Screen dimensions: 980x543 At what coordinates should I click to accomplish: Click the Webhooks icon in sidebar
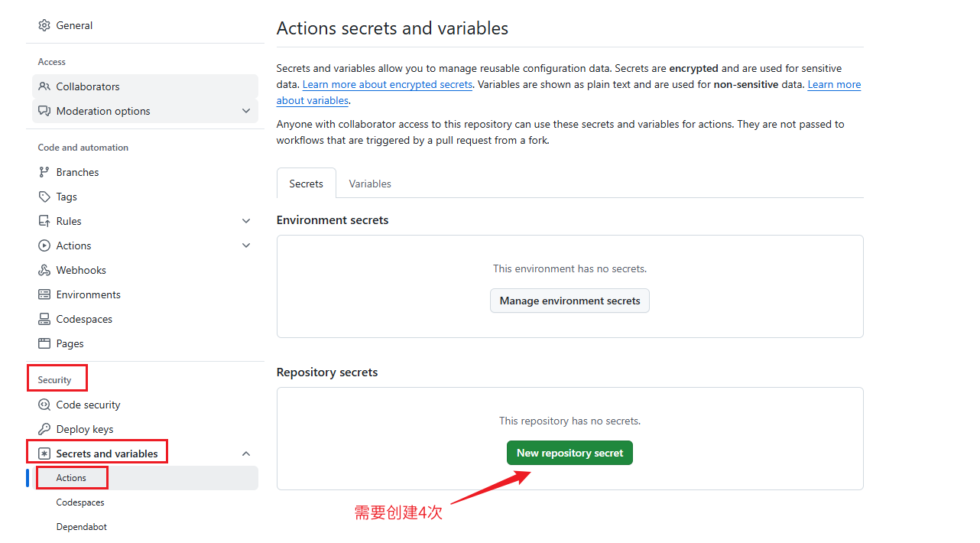pos(44,270)
